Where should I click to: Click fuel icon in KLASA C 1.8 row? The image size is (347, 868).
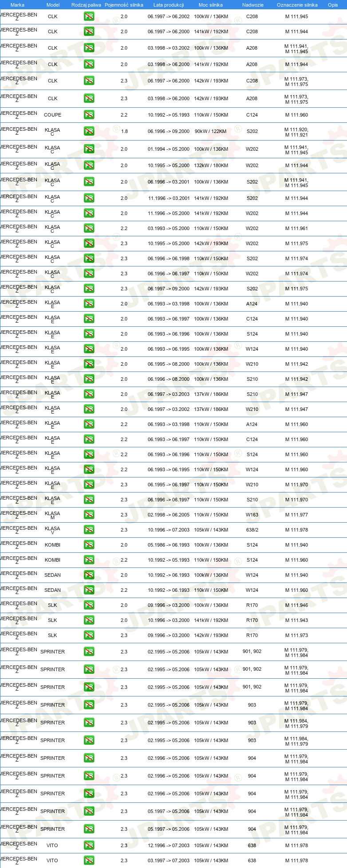89,131
